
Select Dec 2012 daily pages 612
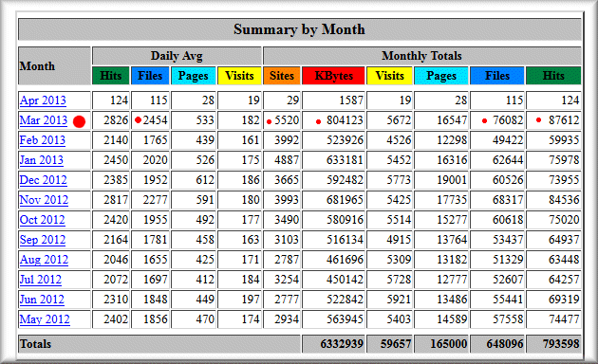pyautogui.click(x=205, y=180)
